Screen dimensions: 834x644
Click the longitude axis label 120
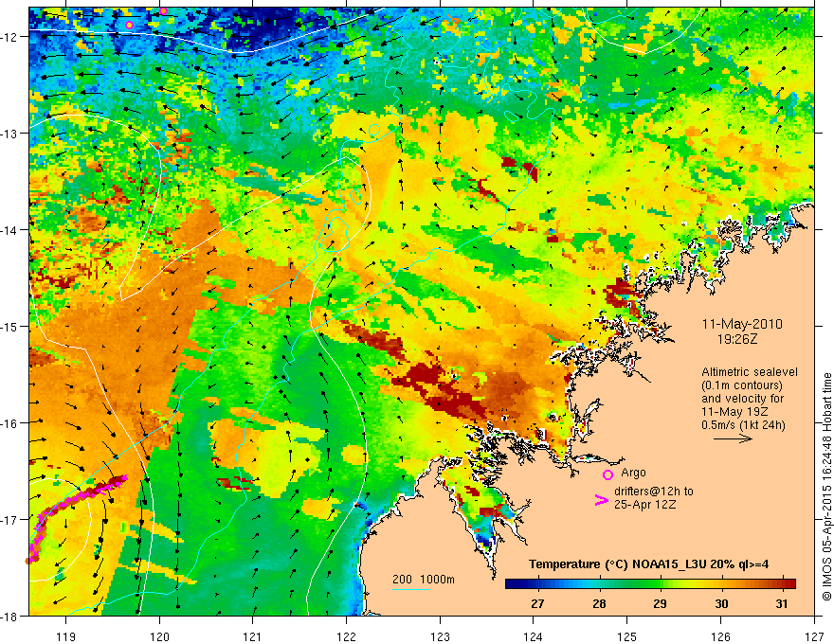click(x=159, y=636)
